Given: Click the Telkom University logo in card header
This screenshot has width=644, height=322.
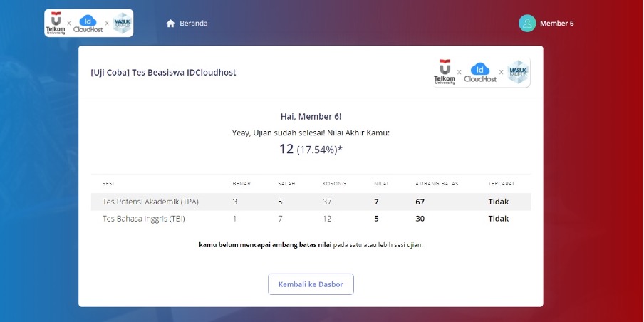Looking at the screenshot, I should coord(445,72).
